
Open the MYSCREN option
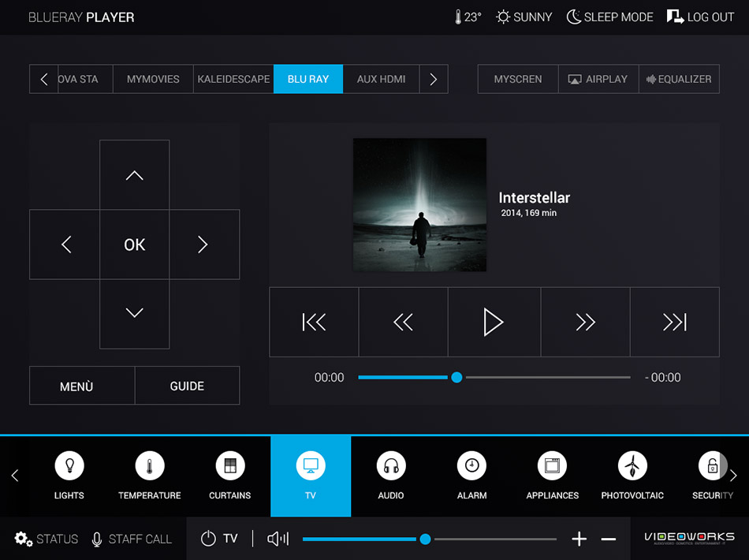click(518, 79)
